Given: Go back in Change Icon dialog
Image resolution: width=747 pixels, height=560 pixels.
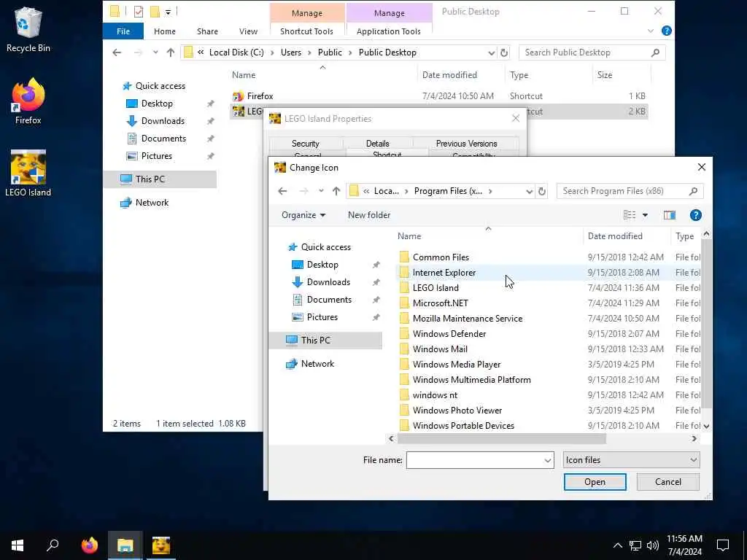Looking at the screenshot, I should coord(282,191).
